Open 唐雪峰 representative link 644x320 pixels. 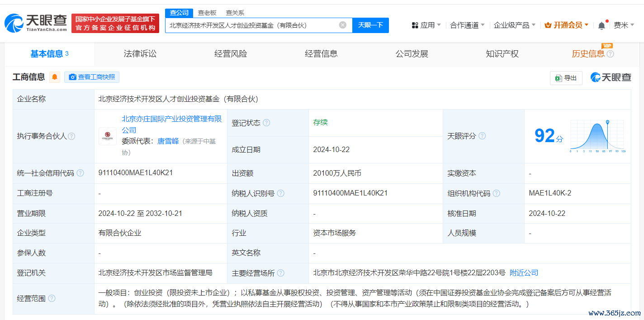[167, 141]
